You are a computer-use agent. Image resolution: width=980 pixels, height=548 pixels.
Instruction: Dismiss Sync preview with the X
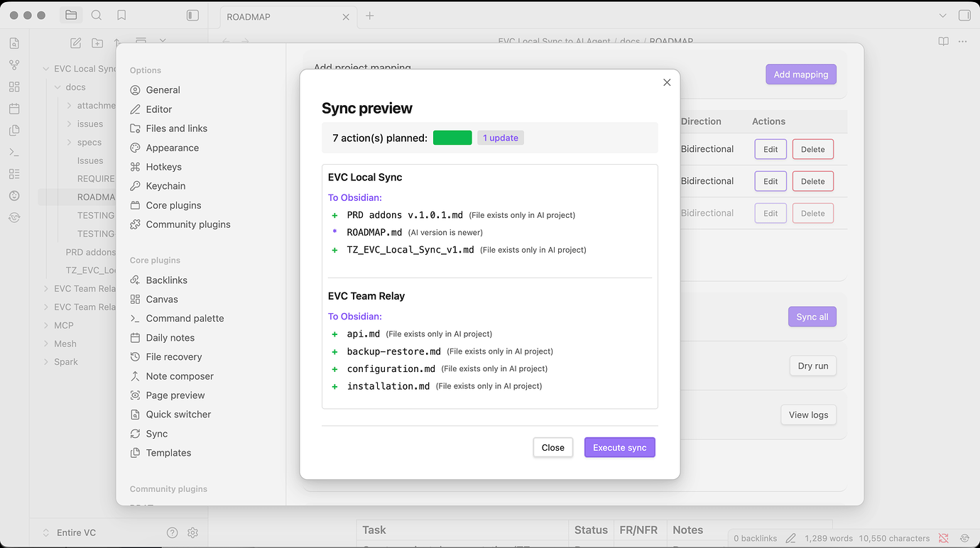click(667, 82)
